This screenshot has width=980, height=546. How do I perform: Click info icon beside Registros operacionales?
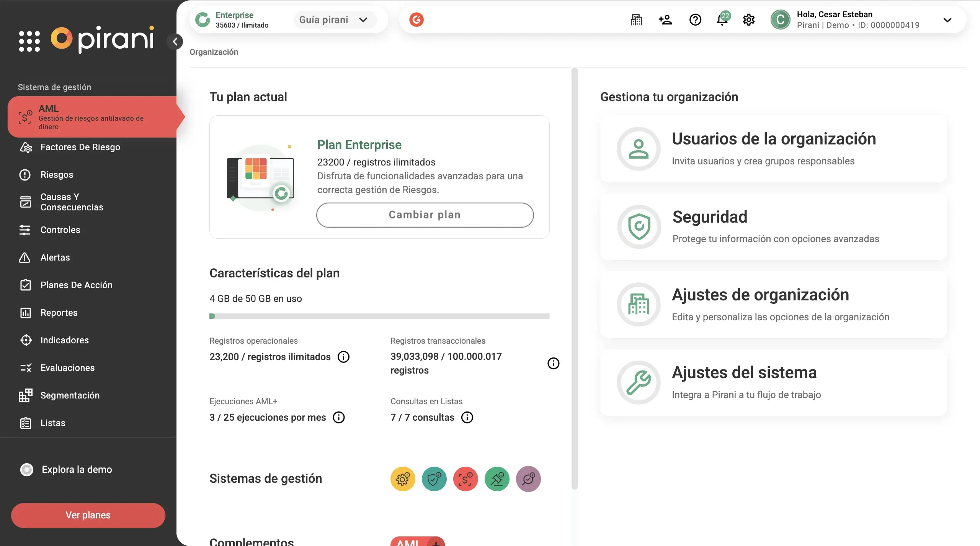coord(343,357)
